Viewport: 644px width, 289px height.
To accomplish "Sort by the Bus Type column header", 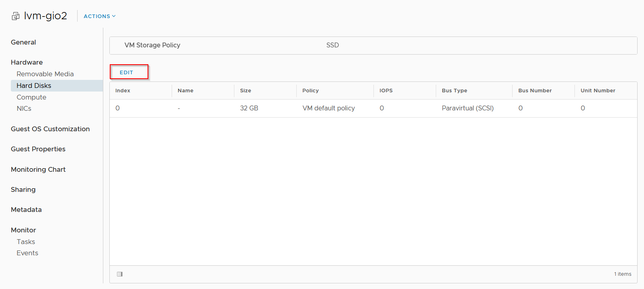I will click(454, 91).
